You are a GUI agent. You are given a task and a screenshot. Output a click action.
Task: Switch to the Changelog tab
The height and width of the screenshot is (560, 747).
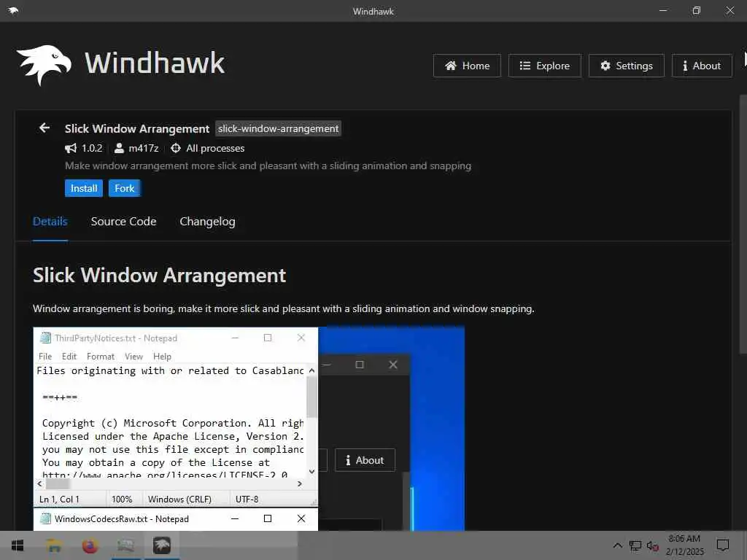(207, 222)
